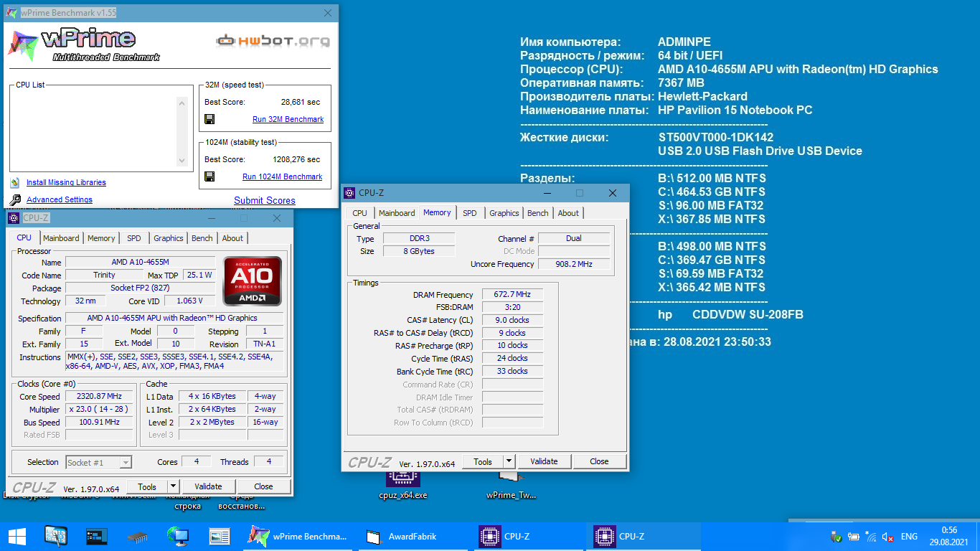Switch to wPrime Benchmark in the taskbar
Screen dimensions: 980x551
[x=299, y=536]
